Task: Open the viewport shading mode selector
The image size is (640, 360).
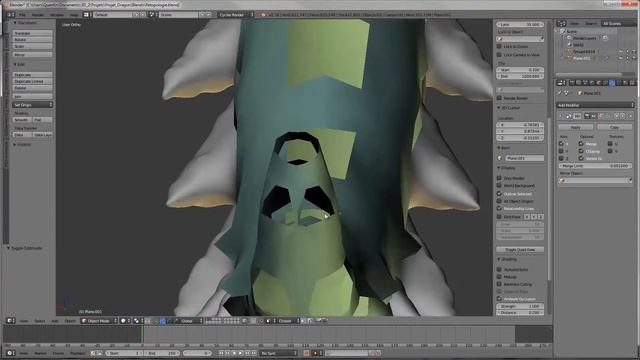Action: coord(124,321)
